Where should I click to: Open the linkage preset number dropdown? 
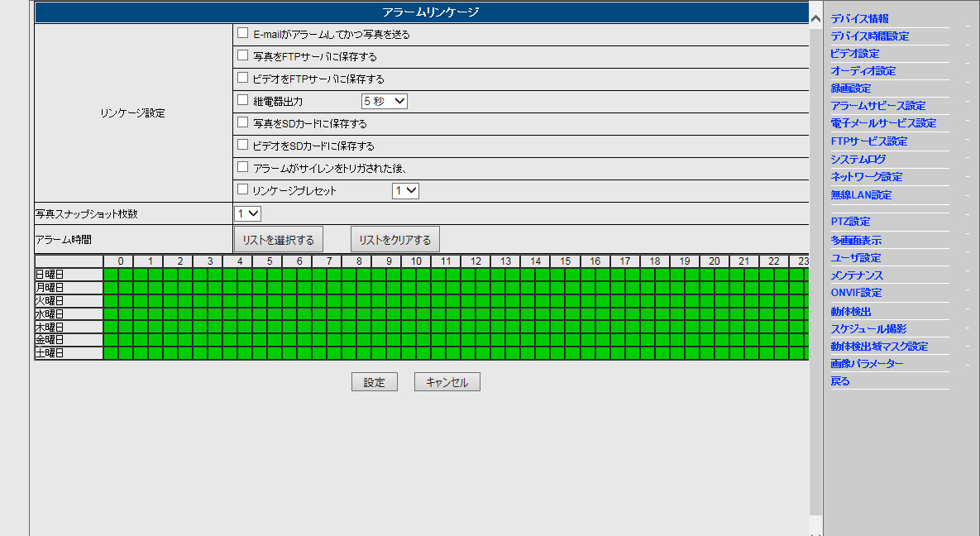[x=405, y=191]
